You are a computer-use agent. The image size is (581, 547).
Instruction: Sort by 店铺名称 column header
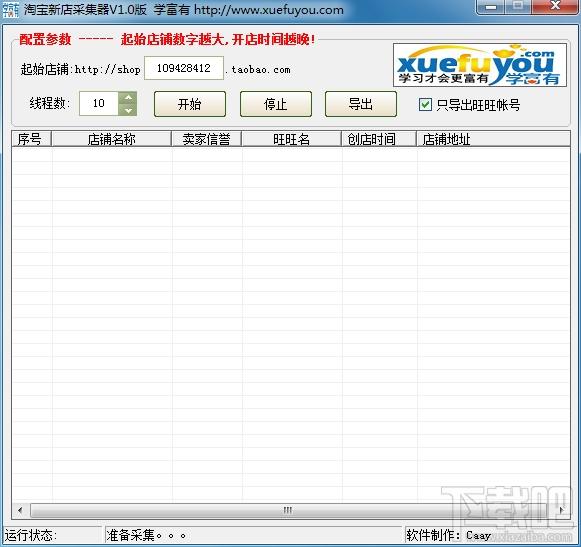[111, 139]
